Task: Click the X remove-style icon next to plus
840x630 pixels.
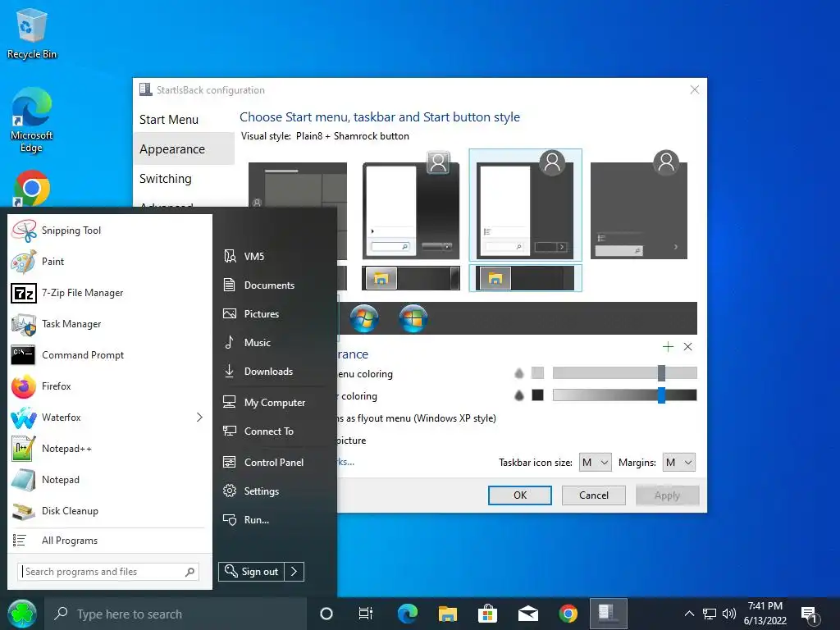Action: [x=688, y=347]
